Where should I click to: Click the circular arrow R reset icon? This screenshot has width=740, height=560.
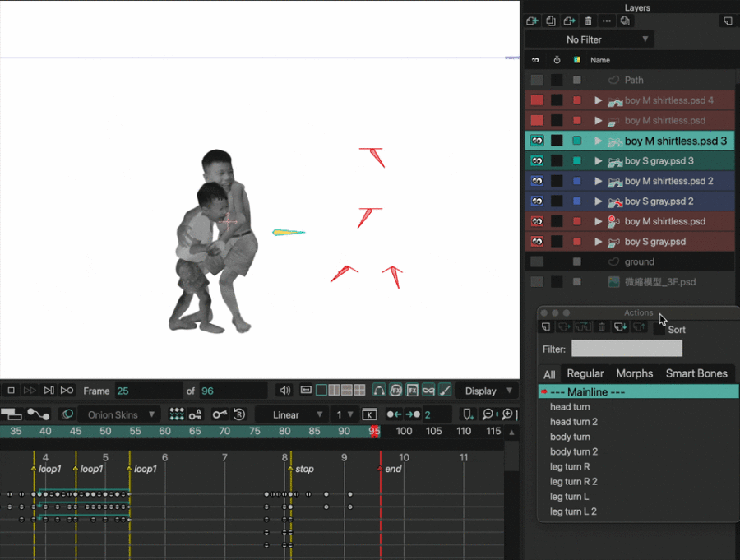coord(239,414)
